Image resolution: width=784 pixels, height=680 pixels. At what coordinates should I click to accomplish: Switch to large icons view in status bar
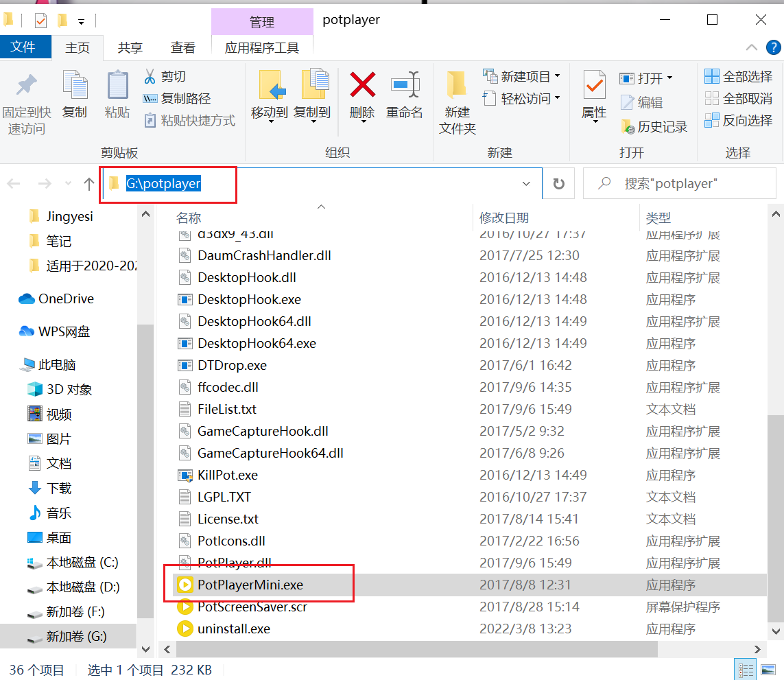[x=768, y=670]
